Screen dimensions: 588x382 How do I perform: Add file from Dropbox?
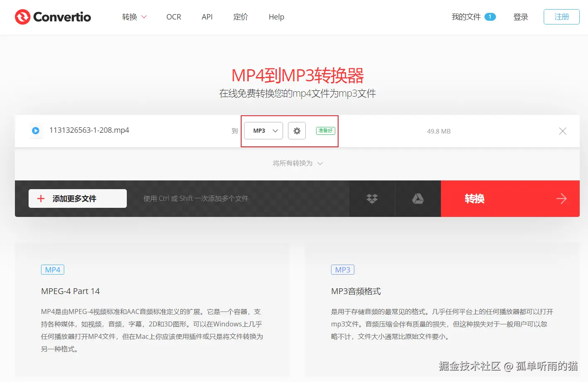372,199
